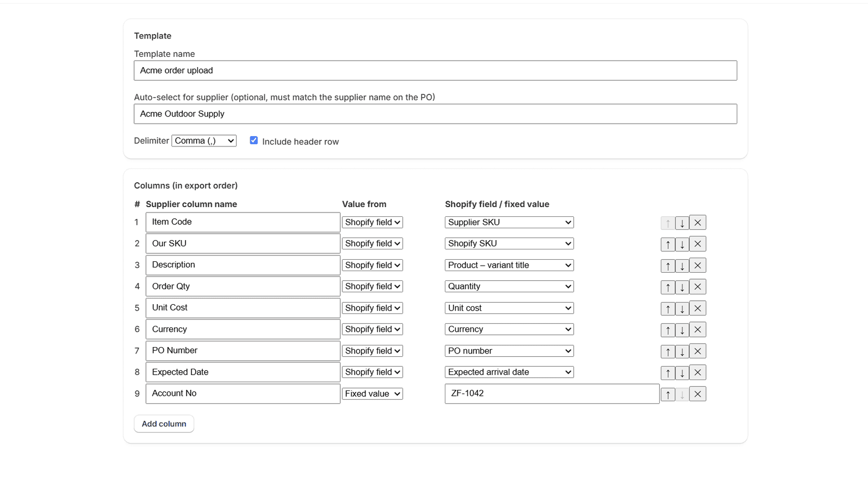Open Value from dropdown for Account No
Viewport: 868px width, 488px height.
point(372,394)
